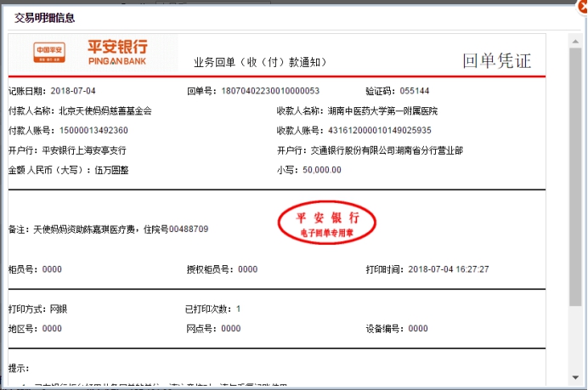Click payer account 15000013492360
Screen dimensions: 588x390
click(x=93, y=131)
